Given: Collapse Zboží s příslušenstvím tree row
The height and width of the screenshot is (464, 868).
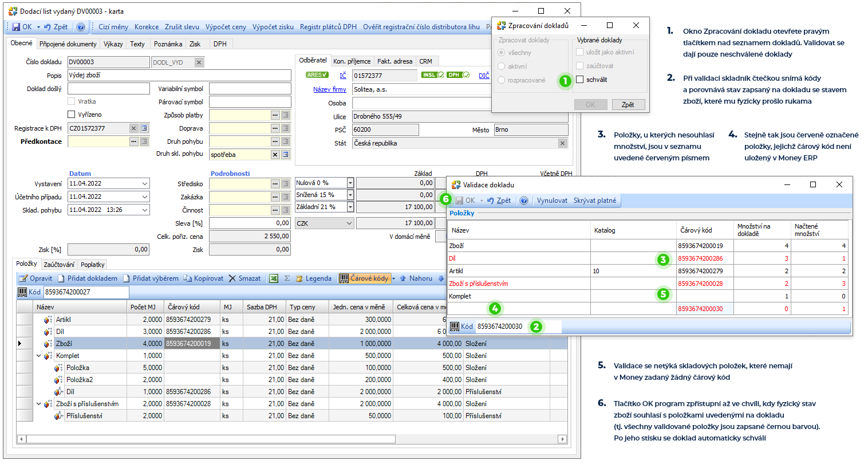Looking at the screenshot, I should point(39,404).
